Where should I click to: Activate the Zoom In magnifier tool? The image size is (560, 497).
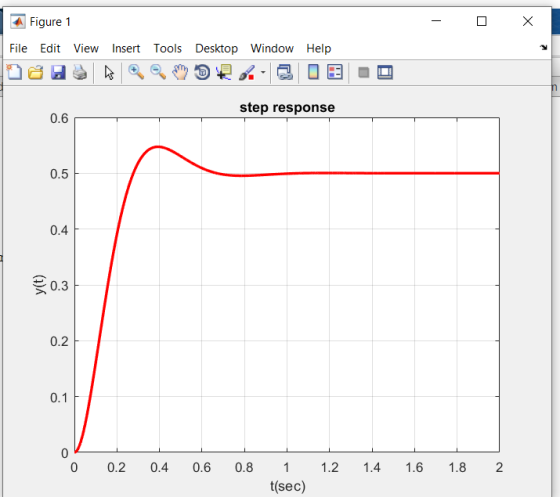click(x=136, y=72)
